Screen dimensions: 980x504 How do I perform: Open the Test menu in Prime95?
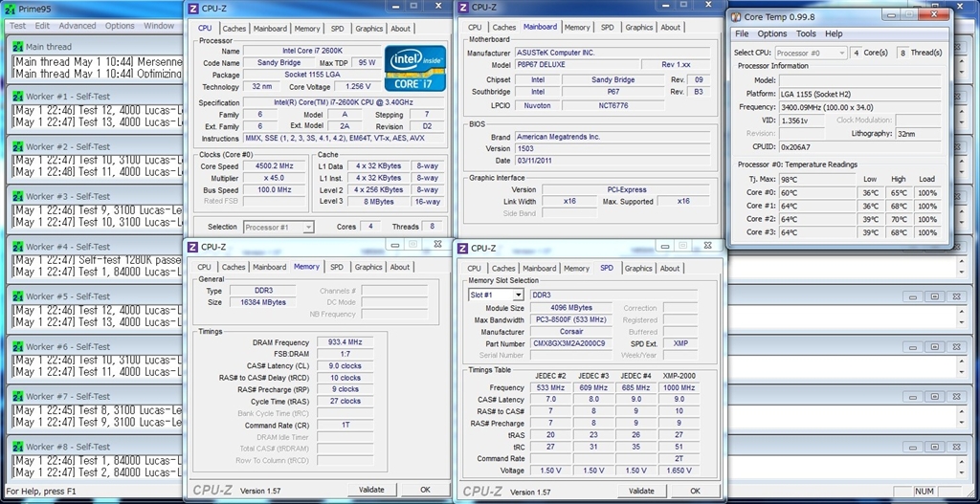[x=17, y=26]
